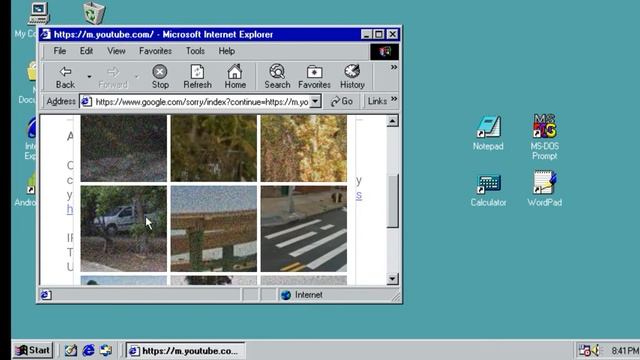Select captcha tile with parked truck
Viewport: 640px width, 360px height.
point(124,229)
